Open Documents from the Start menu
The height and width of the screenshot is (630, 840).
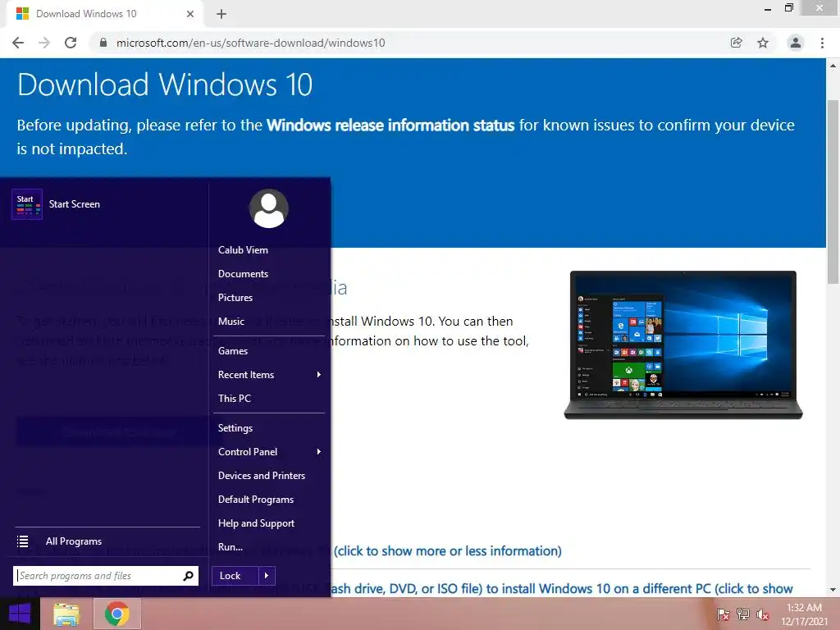point(243,274)
